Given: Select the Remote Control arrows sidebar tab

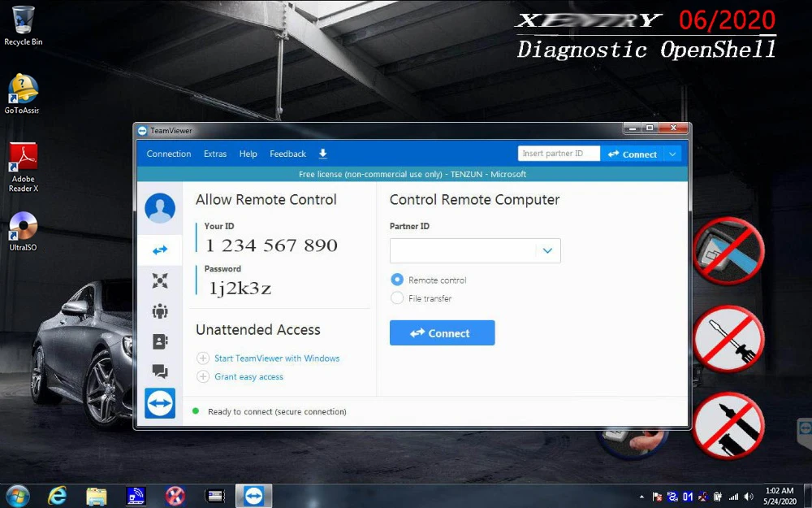Looking at the screenshot, I should point(160,250).
